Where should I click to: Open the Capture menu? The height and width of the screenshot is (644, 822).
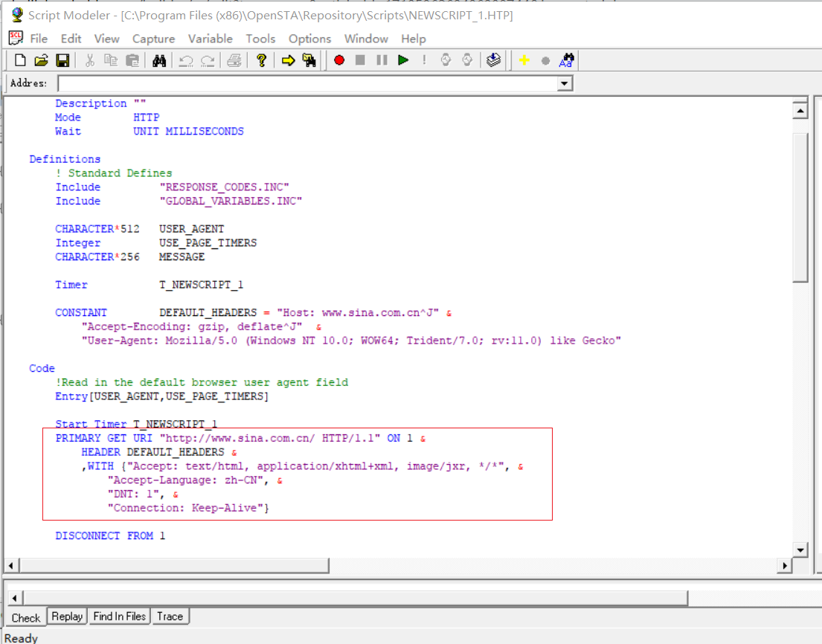pyautogui.click(x=153, y=39)
